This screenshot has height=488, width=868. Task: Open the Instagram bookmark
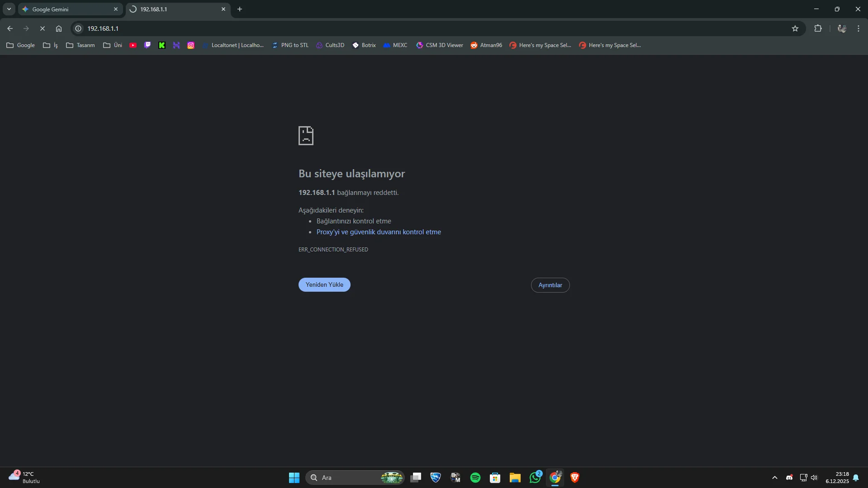[191, 45]
